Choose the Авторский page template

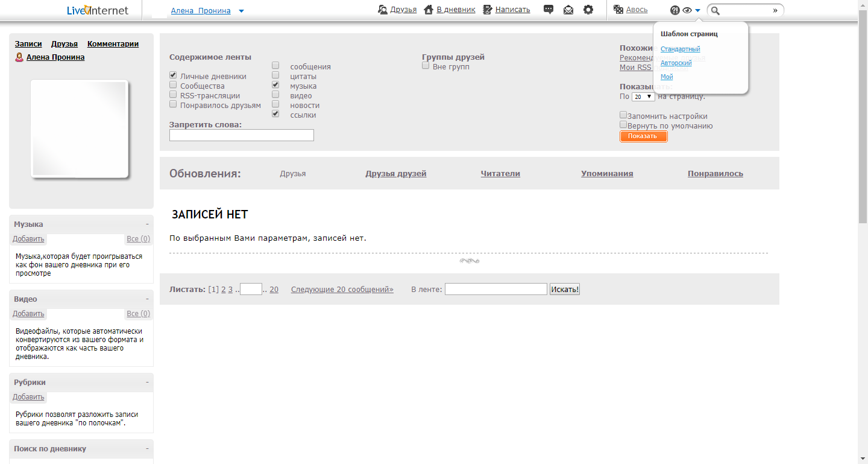point(676,63)
